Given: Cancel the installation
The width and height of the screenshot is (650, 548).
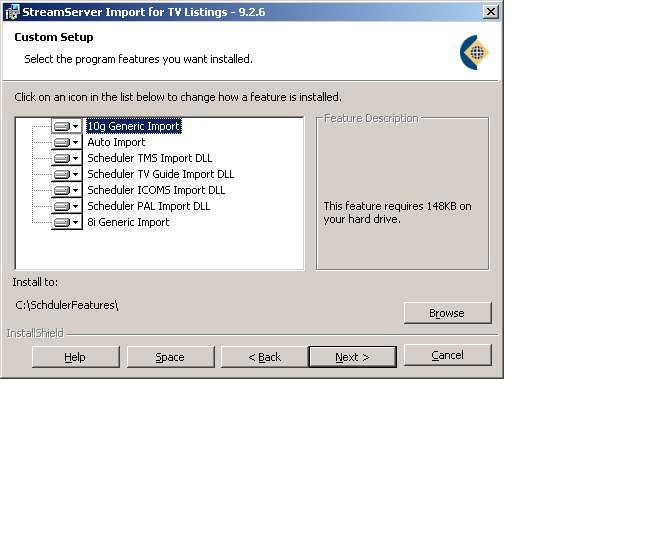Looking at the screenshot, I should coord(447,355).
